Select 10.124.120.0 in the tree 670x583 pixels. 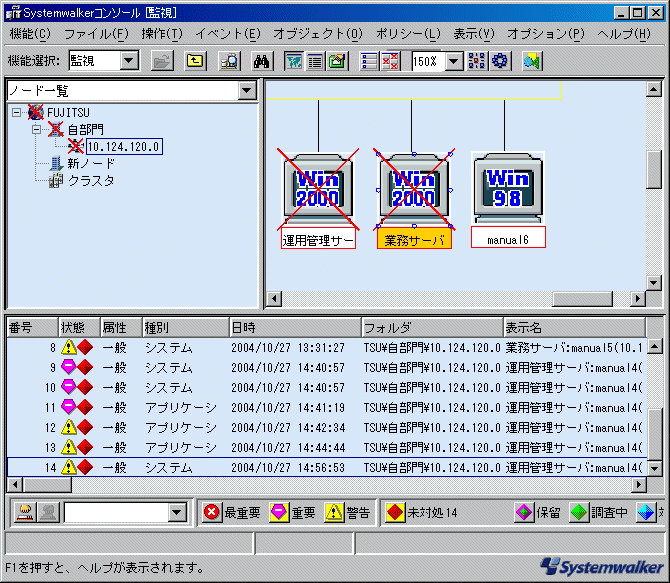[124, 147]
